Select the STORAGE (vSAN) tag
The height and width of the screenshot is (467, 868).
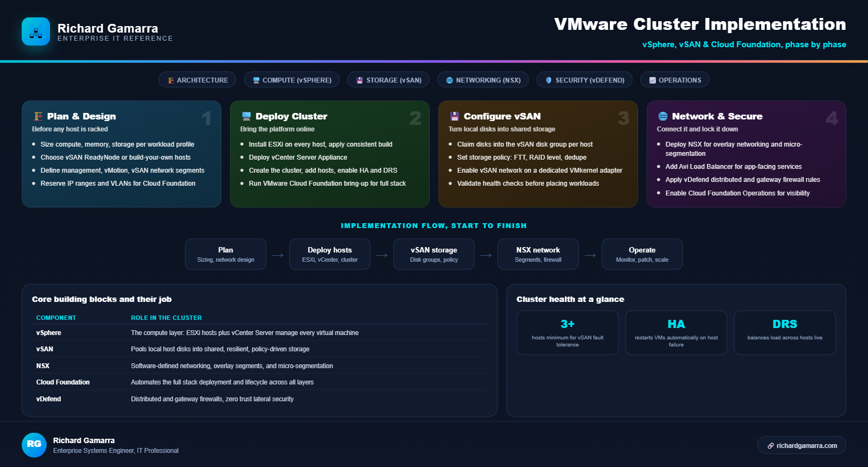click(x=388, y=80)
